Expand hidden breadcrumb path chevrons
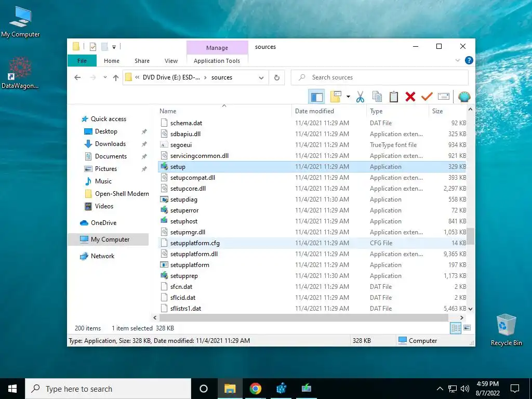This screenshot has width=532, height=399. click(x=137, y=77)
